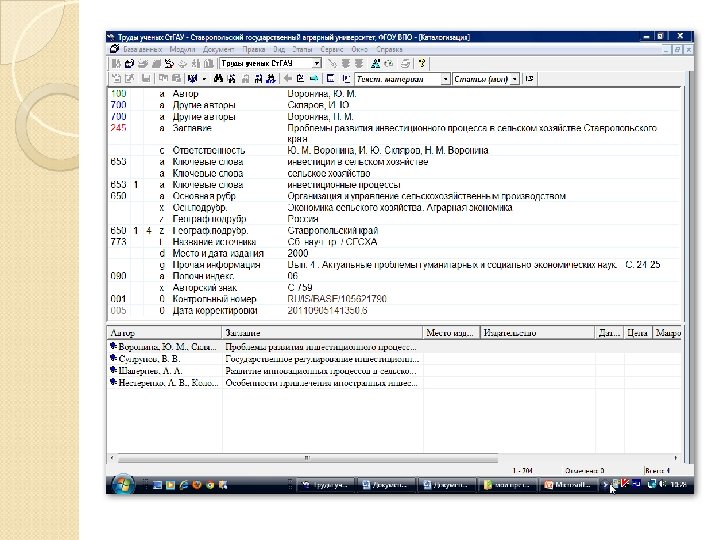Image resolution: width=720 pixels, height=540 pixels.
Task: Click the keyword инвестиционные процессы
Action: click(344, 185)
